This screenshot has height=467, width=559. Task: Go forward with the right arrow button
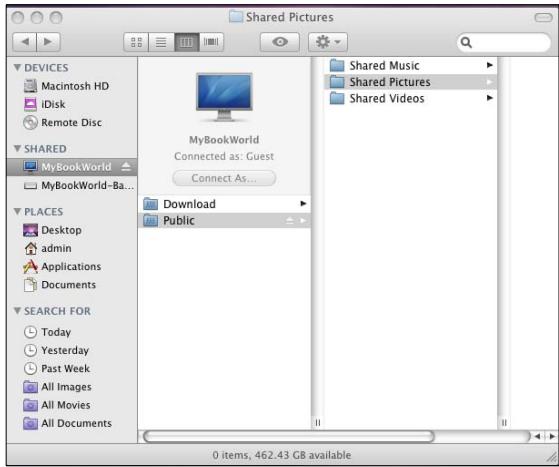[x=48, y=42]
